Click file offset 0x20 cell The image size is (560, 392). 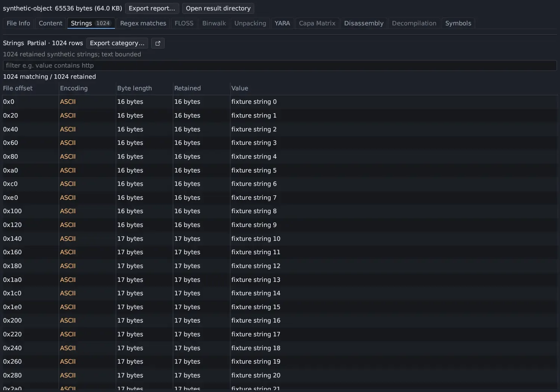pyautogui.click(x=10, y=116)
